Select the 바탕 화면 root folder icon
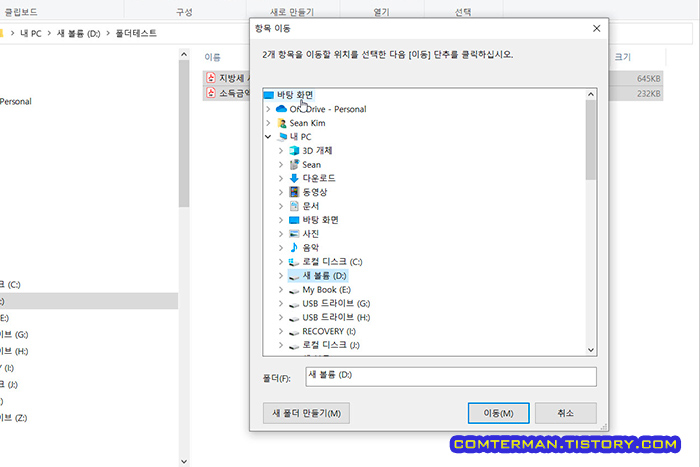700x467 pixels. click(x=268, y=95)
